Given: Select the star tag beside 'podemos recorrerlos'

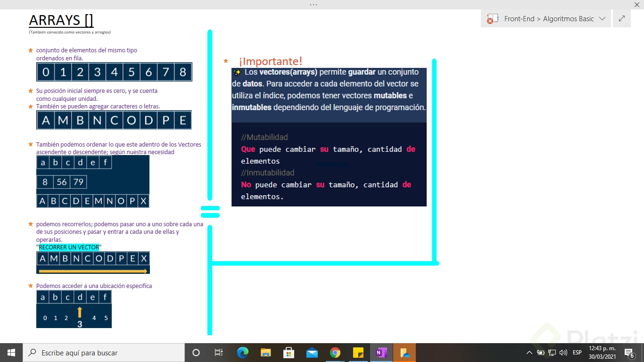Looking at the screenshot, I should (31, 224).
